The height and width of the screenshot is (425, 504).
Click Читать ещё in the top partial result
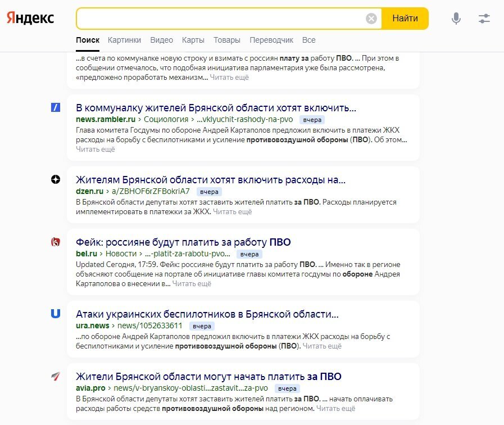coord(229,78)
